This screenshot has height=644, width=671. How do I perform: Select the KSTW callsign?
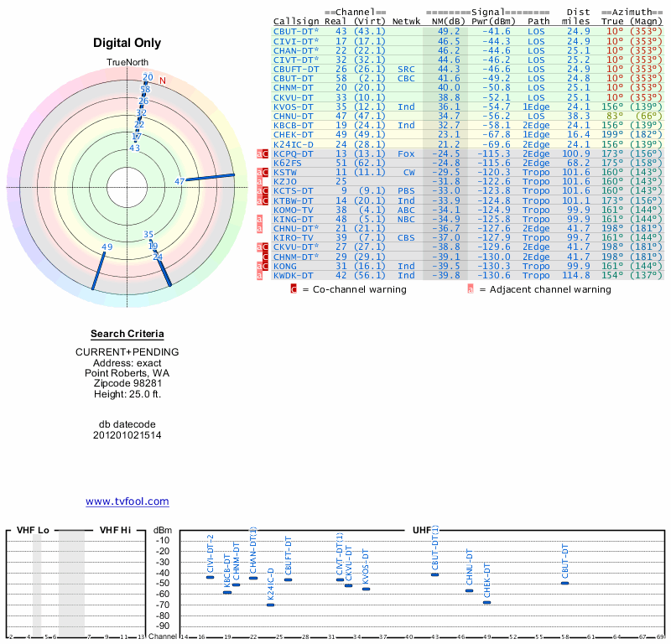click(285, 173)
